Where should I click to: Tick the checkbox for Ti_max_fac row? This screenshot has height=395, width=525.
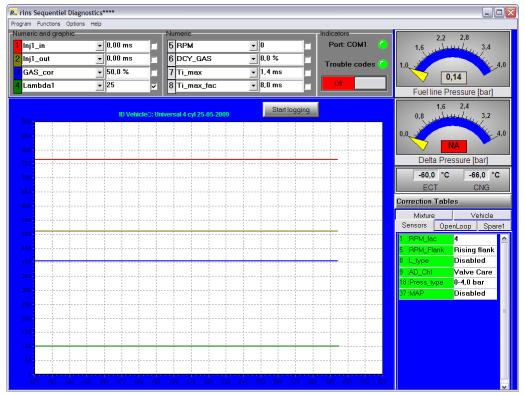(x=308, y=86)
